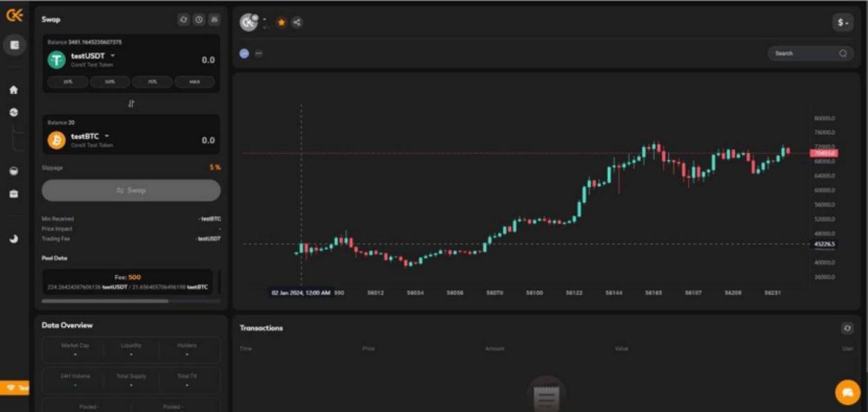Click the wallet icon in the sidebar
The image size is (868, 412).
(14, 45)
